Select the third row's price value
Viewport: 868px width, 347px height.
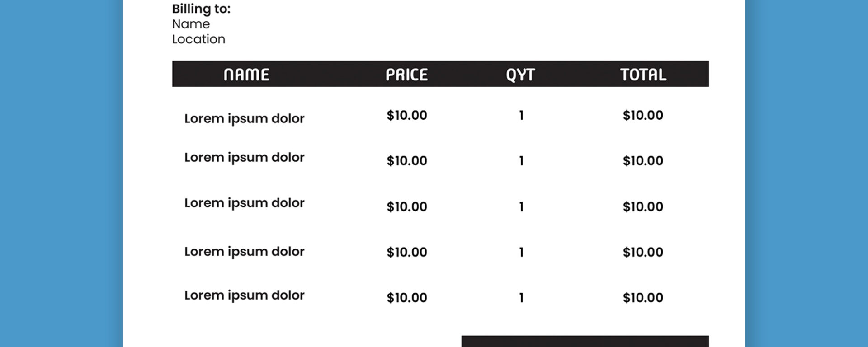pyautogui.click(x=406, y=206)
